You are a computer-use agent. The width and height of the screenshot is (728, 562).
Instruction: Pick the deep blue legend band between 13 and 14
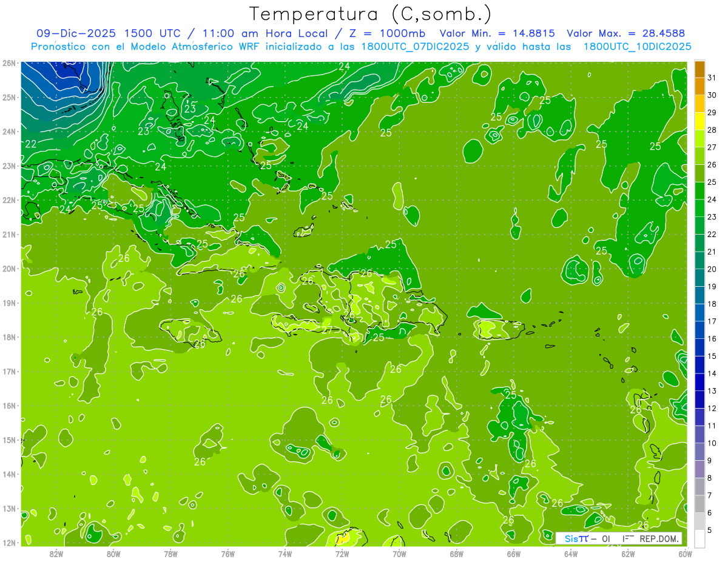(699, 382)
